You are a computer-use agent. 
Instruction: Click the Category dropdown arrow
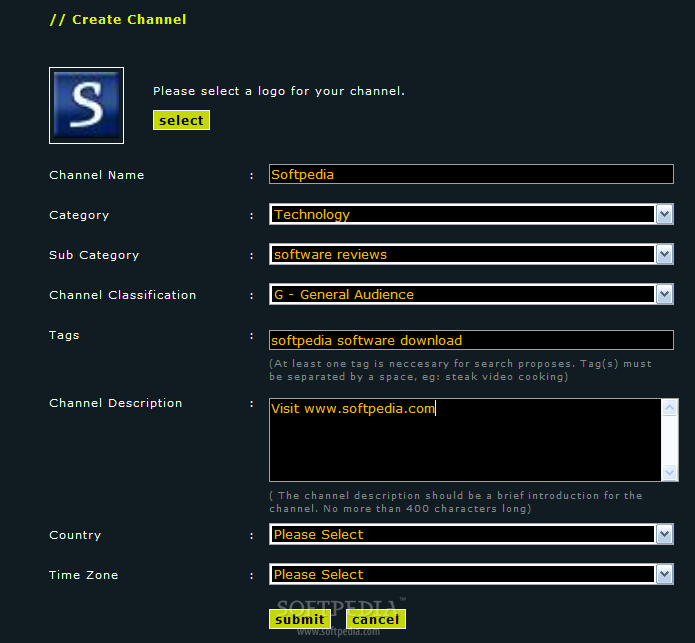pos(664,214)
